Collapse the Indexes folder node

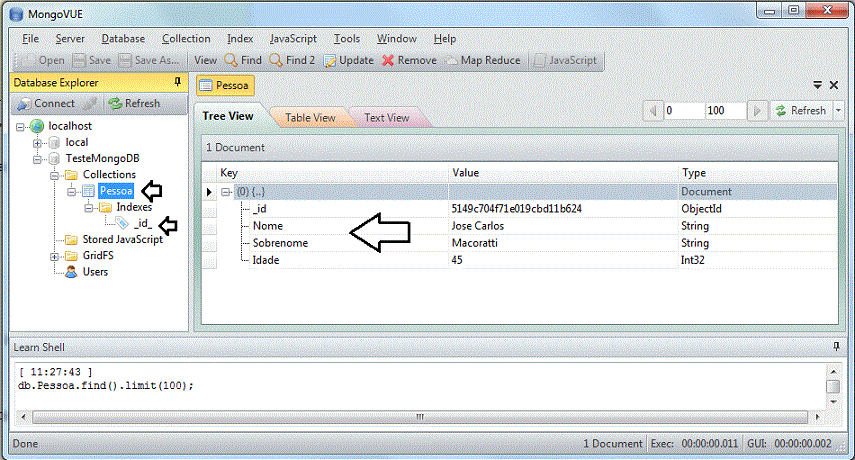pos(89,208)
